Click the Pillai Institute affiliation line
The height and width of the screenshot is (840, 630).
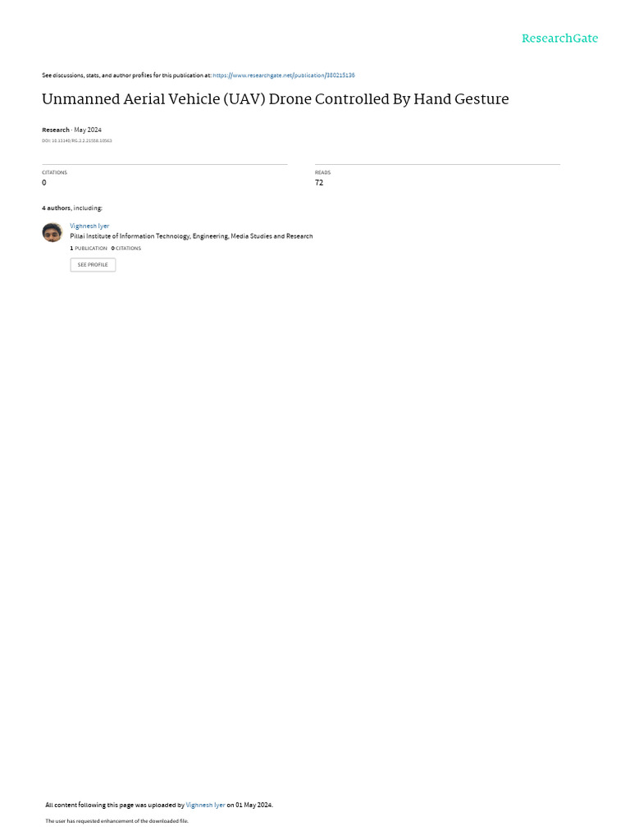(x=191, y=236)
